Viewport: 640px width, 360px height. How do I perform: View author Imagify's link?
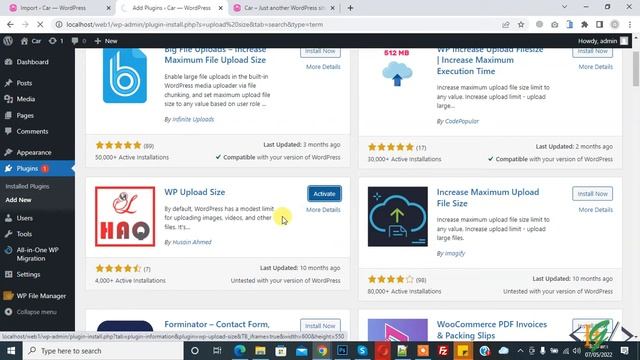454,253
